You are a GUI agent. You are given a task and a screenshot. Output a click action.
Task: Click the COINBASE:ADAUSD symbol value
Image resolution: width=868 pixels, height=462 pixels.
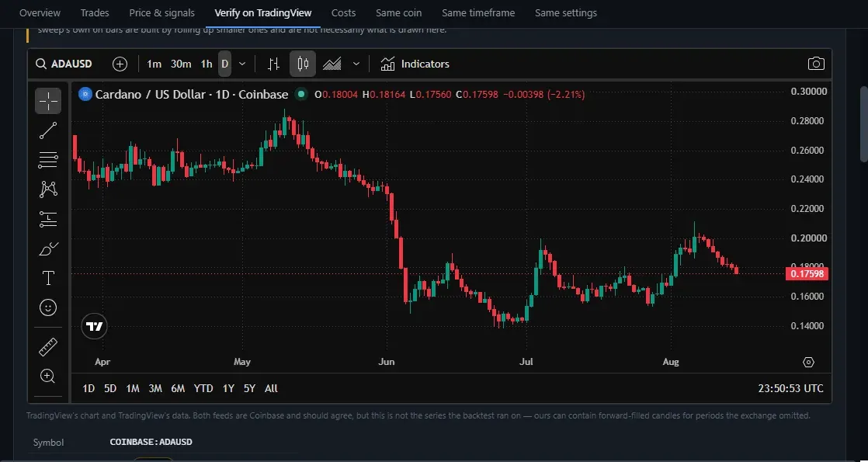(151, 442)
